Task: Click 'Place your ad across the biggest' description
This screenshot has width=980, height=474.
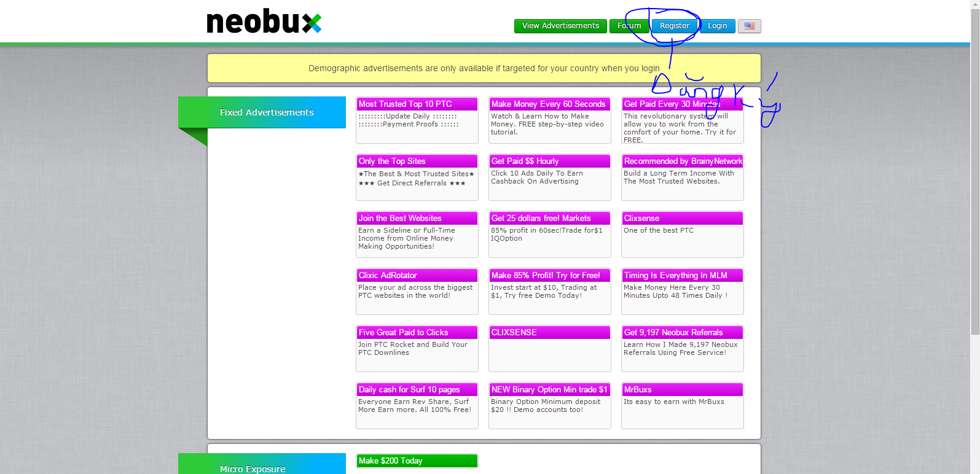Action: pos(415,292)
